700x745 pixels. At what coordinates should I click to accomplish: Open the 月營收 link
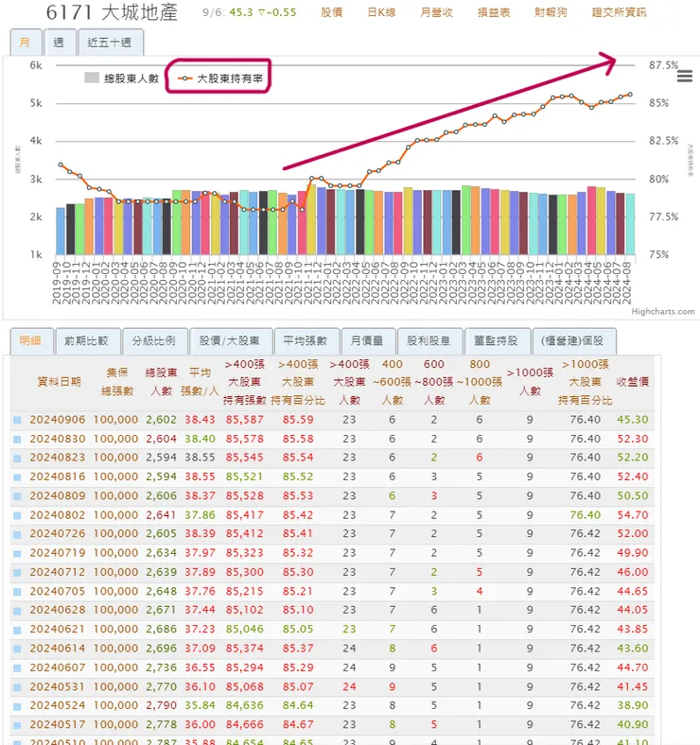436,12
